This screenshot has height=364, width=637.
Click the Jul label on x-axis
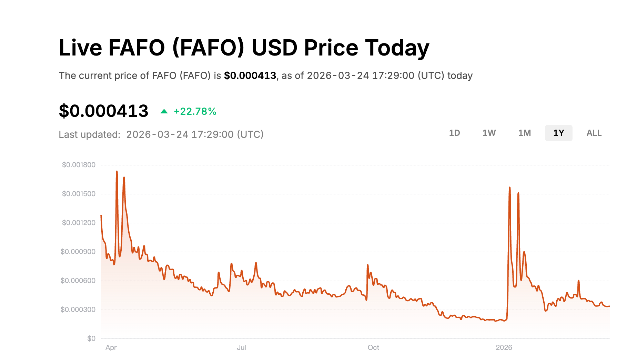(x=241, y=347)
